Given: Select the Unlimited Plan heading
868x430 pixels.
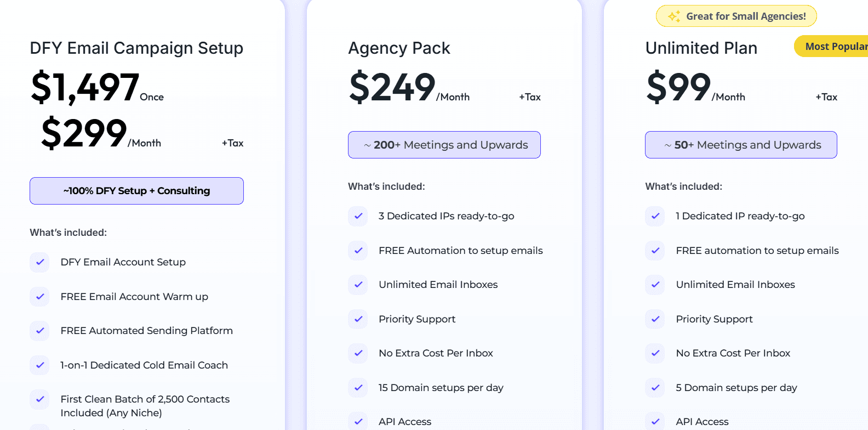Looking at the screenshot, I should (x=701, y=48).
